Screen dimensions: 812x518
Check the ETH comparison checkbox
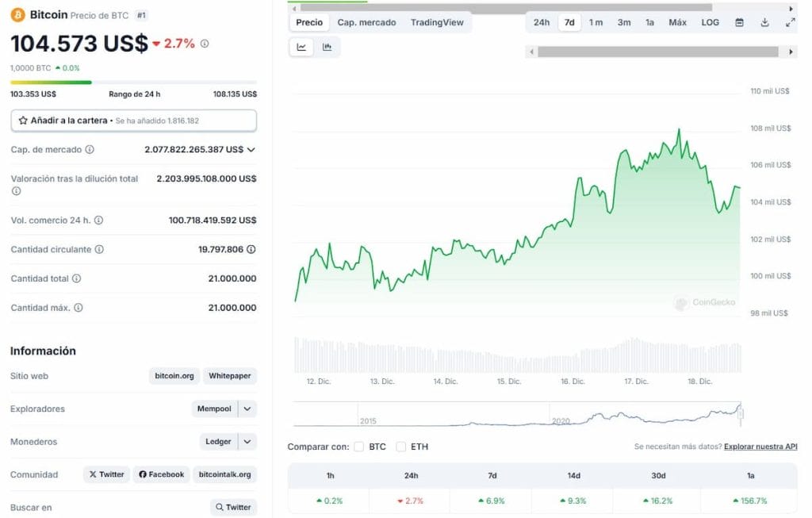400,447
